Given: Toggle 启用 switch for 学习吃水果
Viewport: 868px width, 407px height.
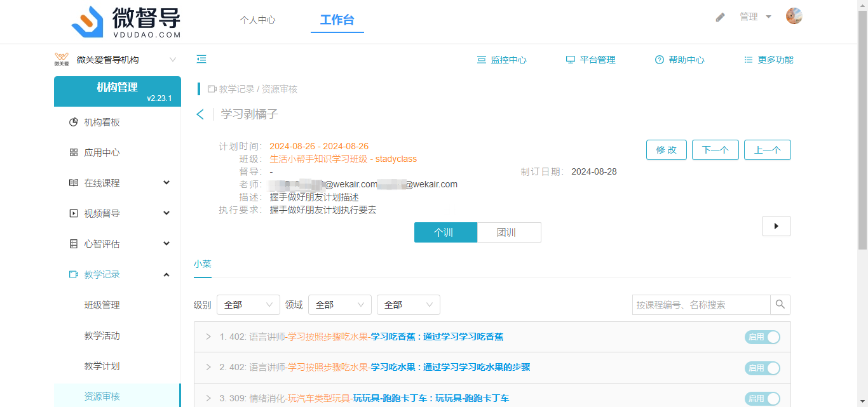Looking at the screenshot, I should click(763, 368).
